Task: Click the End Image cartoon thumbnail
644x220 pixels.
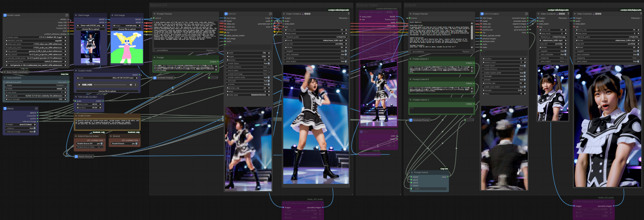Action: (x=127, y=47)
